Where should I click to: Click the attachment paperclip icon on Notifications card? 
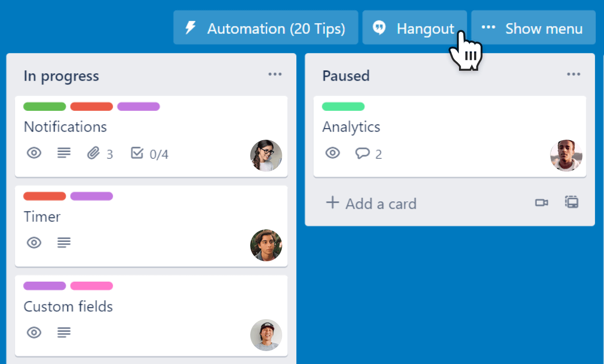pos(93,153)
